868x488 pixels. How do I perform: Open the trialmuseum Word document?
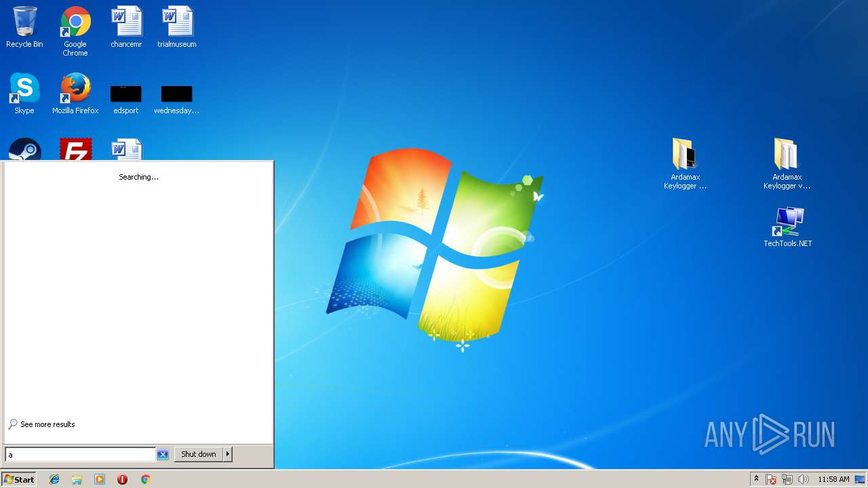177,27
